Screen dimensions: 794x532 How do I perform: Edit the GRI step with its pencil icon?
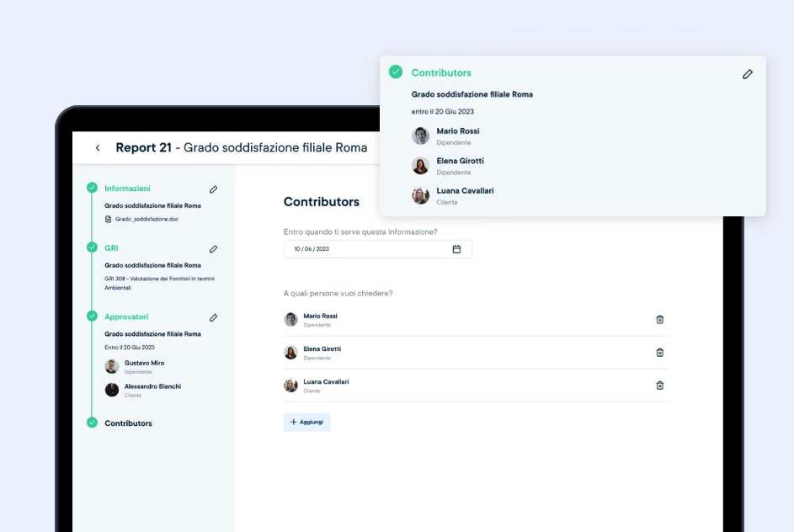pos(213,249)
